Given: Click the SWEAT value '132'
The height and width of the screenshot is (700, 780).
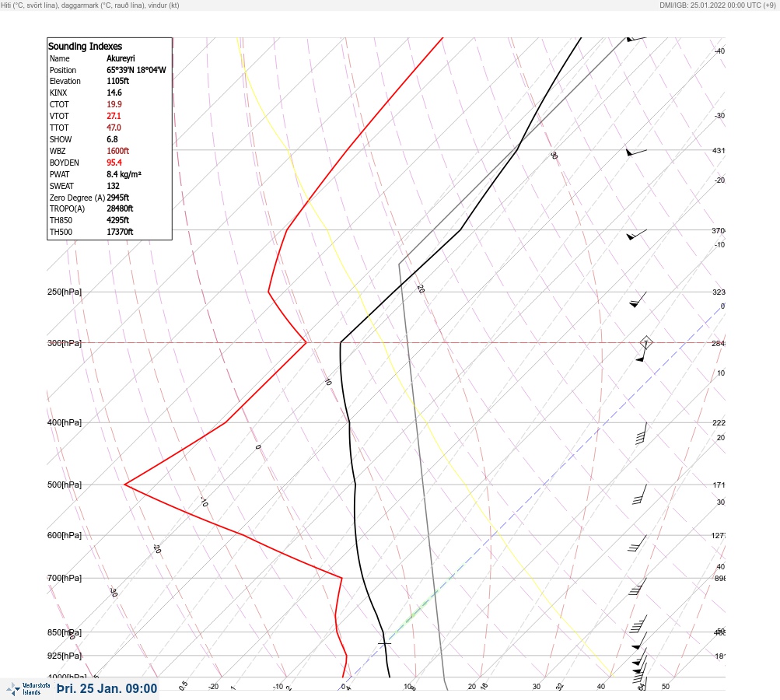Looking at the screenshot, I should tap(113, 186).
